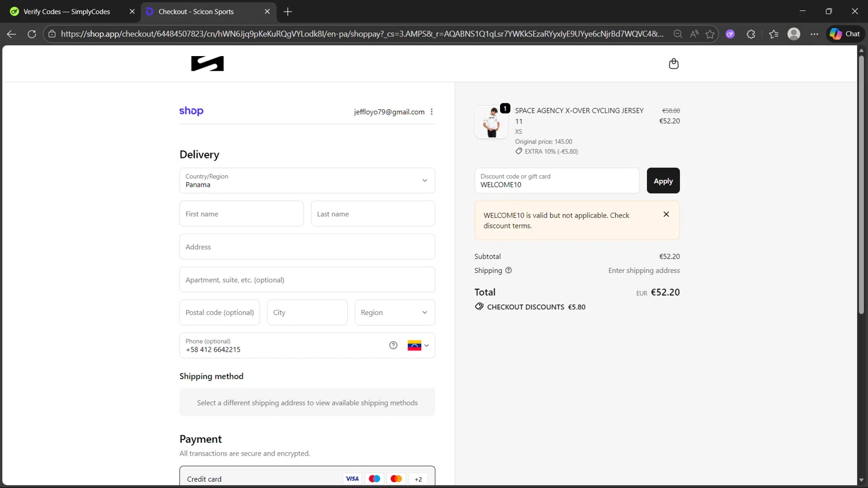
Task: Click the City field
Action: tap(307, 312)
